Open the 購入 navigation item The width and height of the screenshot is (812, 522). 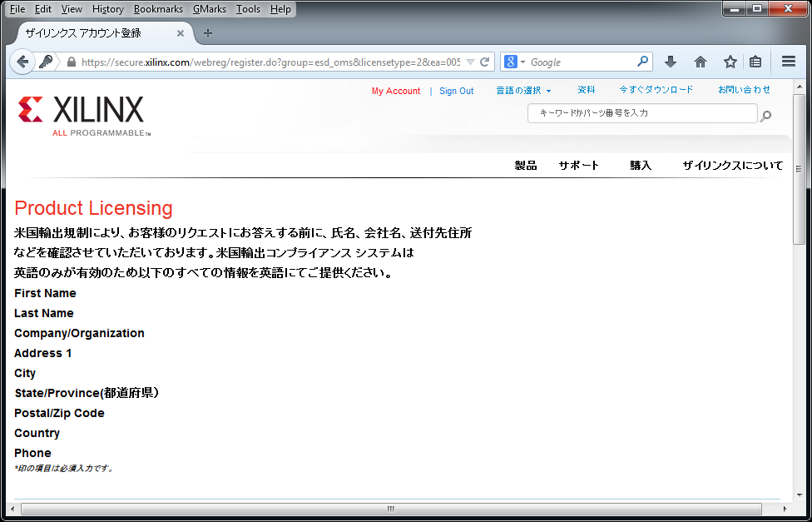(641, 166)
